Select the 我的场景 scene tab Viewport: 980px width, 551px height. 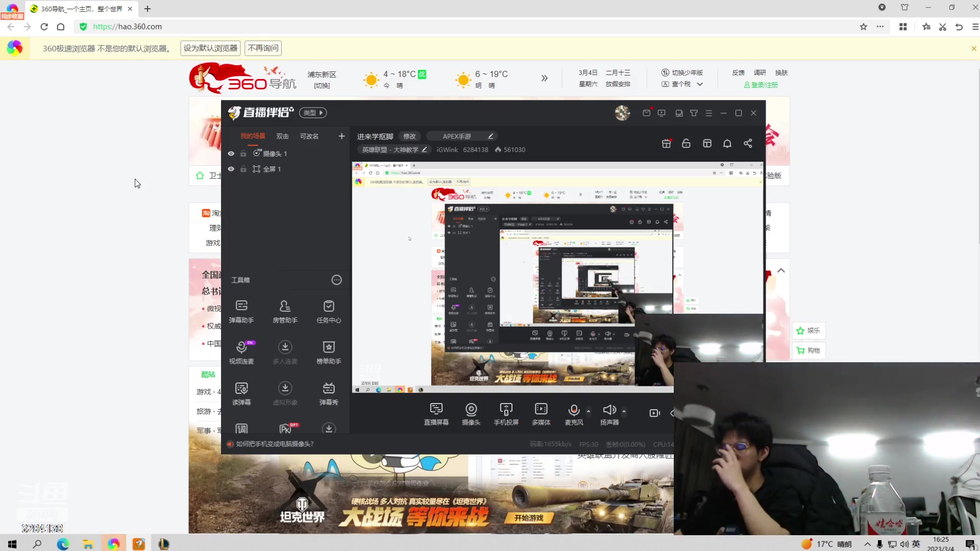(x=253, y=136)
